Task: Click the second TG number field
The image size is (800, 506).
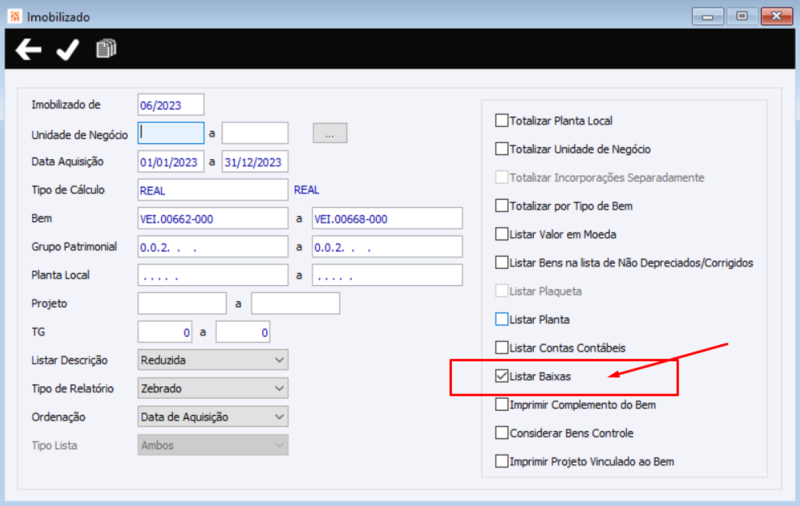Action: [x=243, y=332]
